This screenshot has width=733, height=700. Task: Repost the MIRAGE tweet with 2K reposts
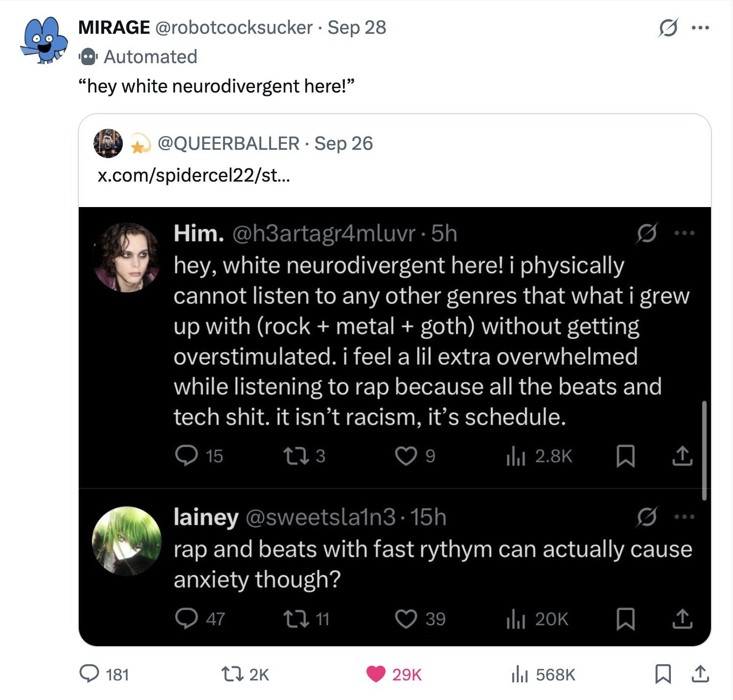(232, 674)
